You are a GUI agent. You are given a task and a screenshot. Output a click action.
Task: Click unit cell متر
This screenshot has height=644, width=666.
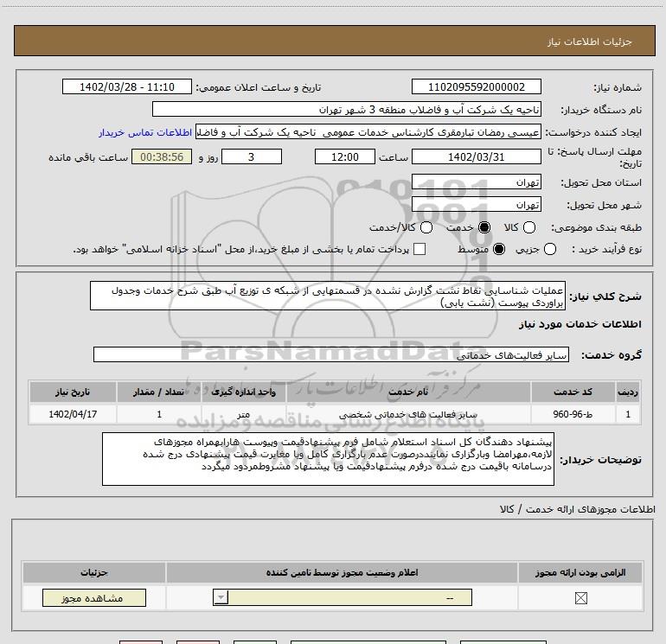(243, 414)
